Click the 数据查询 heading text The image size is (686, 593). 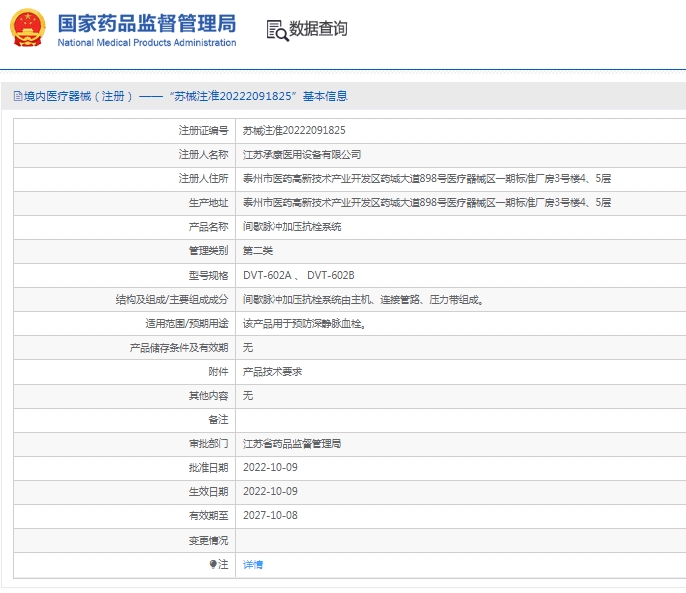point(318,29)
